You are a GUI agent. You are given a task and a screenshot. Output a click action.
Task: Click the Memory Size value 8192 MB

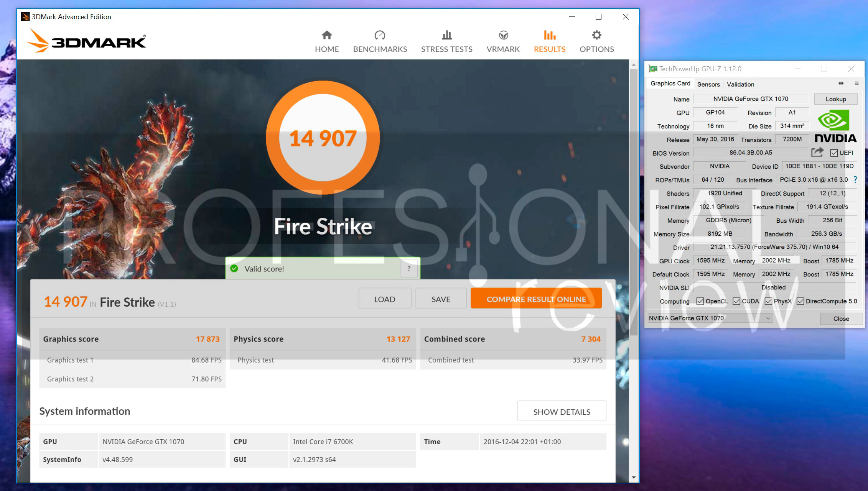pyautogui.click(x=720, y=233)
